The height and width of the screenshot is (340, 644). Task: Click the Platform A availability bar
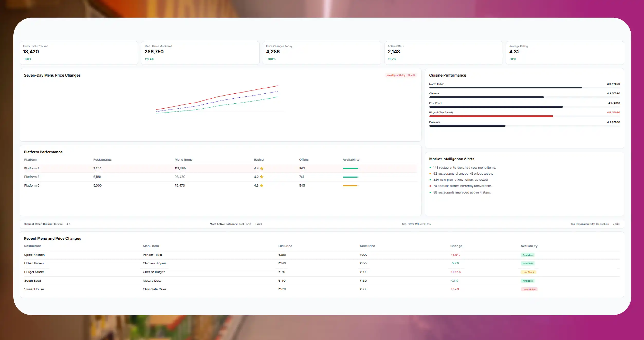[x=351, y=168]
